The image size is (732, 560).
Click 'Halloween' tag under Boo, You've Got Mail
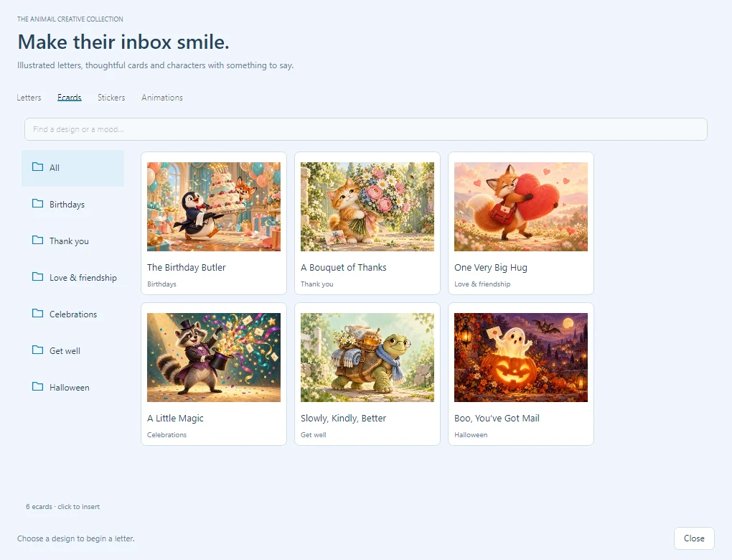tap(471, 435)
